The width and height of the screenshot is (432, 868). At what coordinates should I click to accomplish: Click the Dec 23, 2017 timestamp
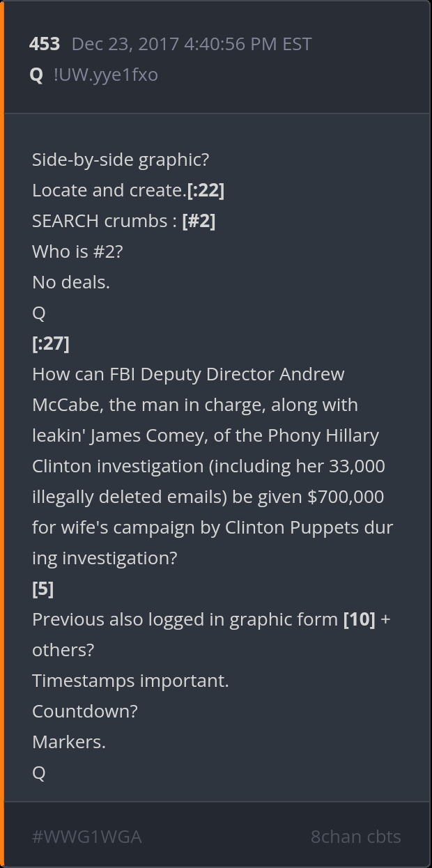[x=192, y=44]
